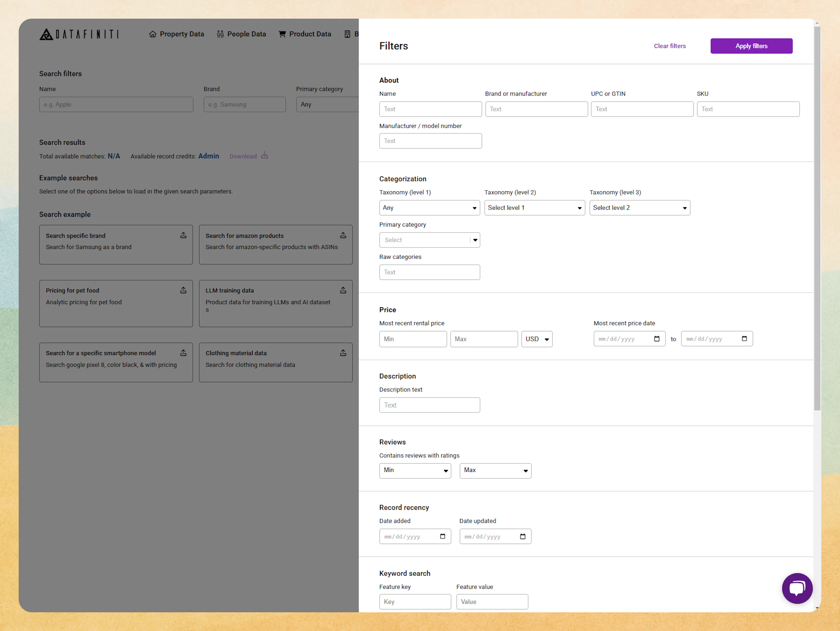Open the chat support widget
Image resolution: width=840 pixels, height=631 pixels.
(797, 589)
